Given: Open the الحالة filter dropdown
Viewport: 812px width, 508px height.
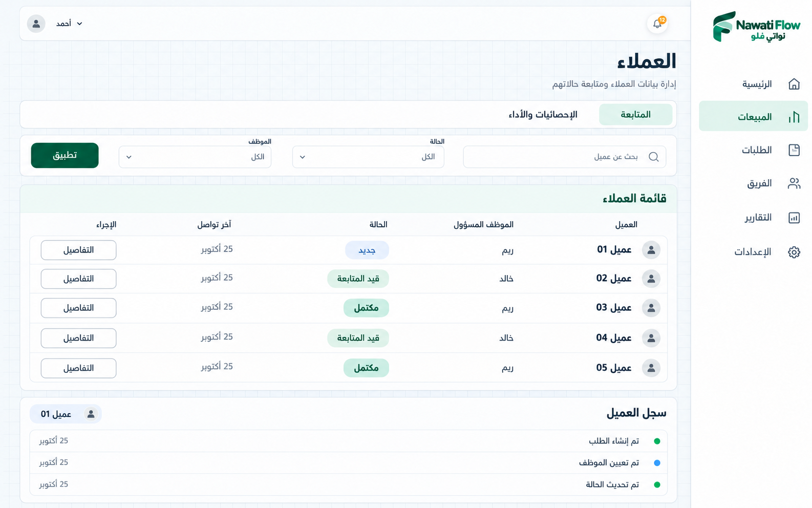Looking at the screenshot, I should pos(368,157).
